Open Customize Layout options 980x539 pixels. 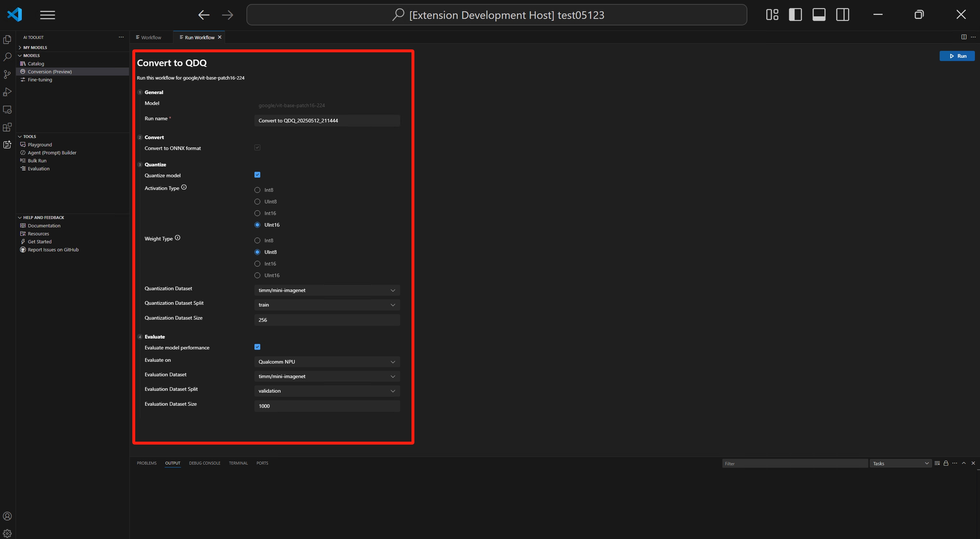[772, 15]
